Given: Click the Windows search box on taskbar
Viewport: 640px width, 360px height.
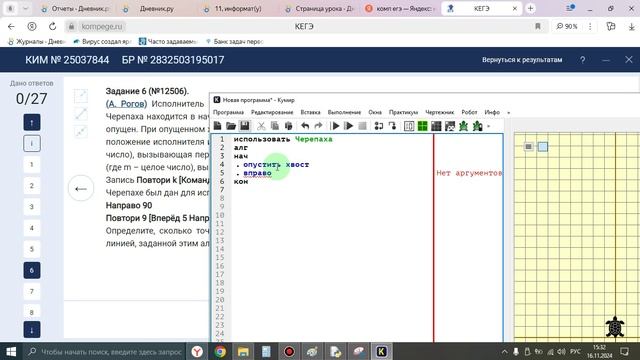Looking at the screenshot, I should 104,351.
